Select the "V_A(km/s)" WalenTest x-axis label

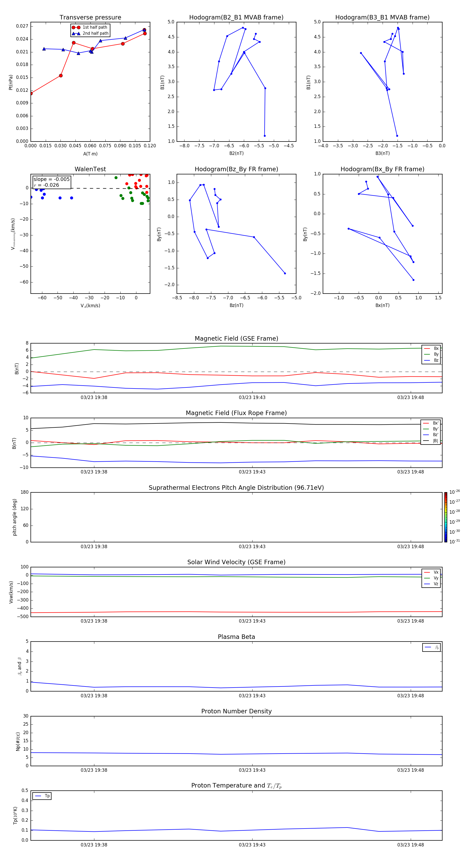coord(90,306)
